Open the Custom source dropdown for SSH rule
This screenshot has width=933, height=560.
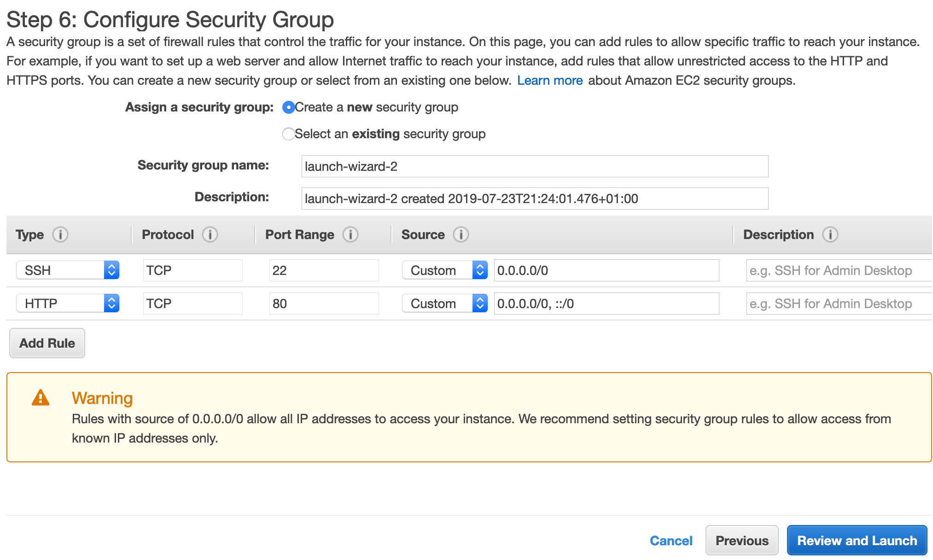[x=445, y=270]
